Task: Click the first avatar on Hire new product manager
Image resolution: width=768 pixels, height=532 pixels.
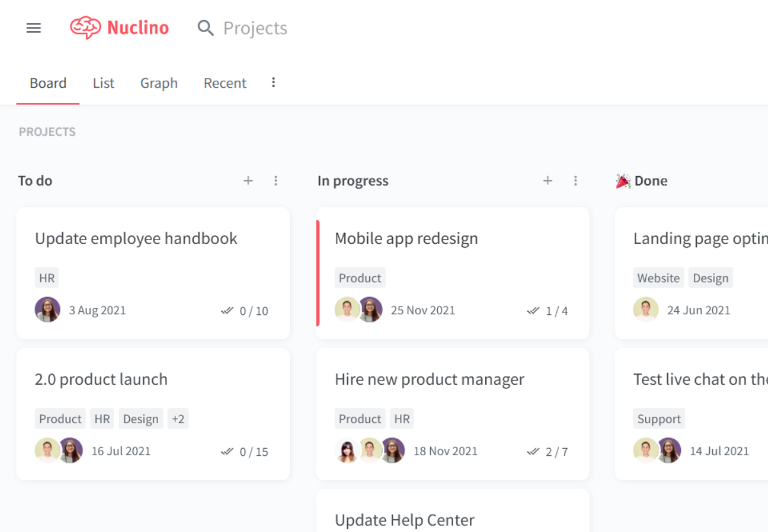Action: (347, 451)
